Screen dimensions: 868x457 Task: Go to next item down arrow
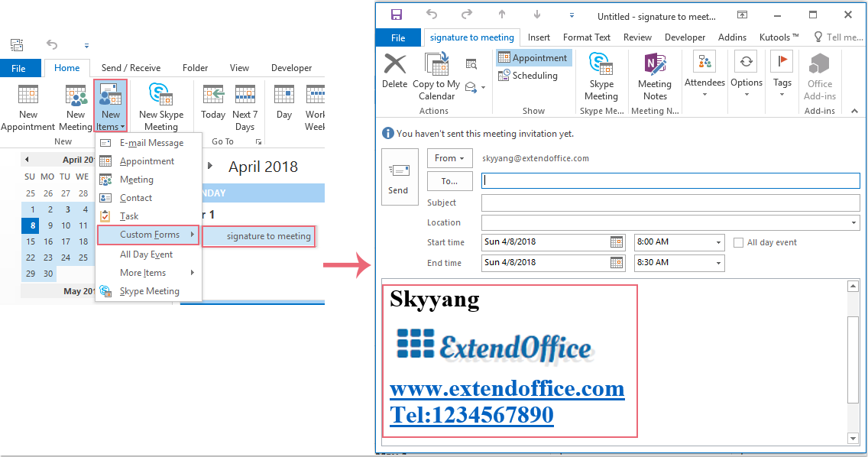[x=537, y=15]
